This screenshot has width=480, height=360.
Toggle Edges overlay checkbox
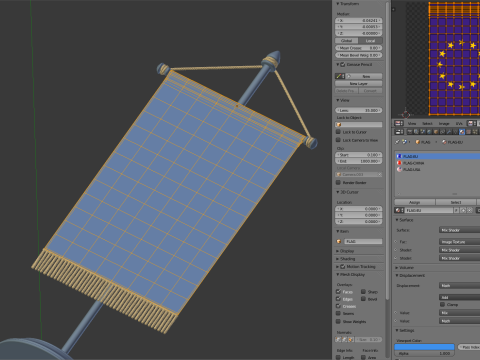coord(338,299)
